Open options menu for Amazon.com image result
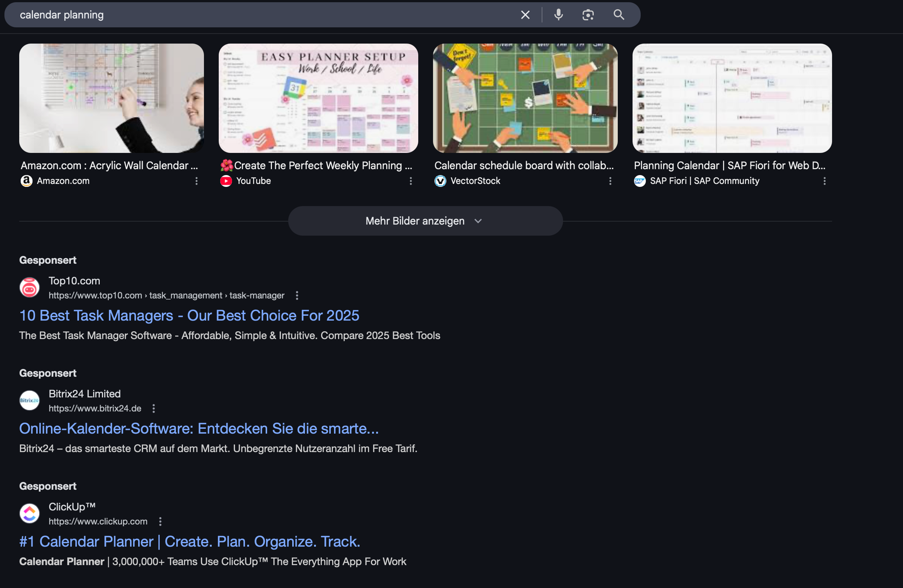 (196, 181)
